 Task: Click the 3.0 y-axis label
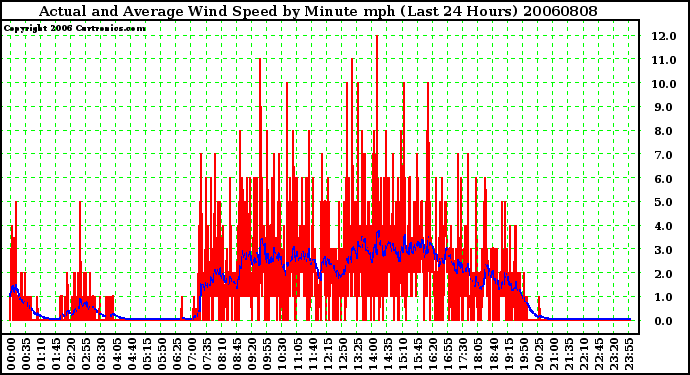[x=664, y=250]
